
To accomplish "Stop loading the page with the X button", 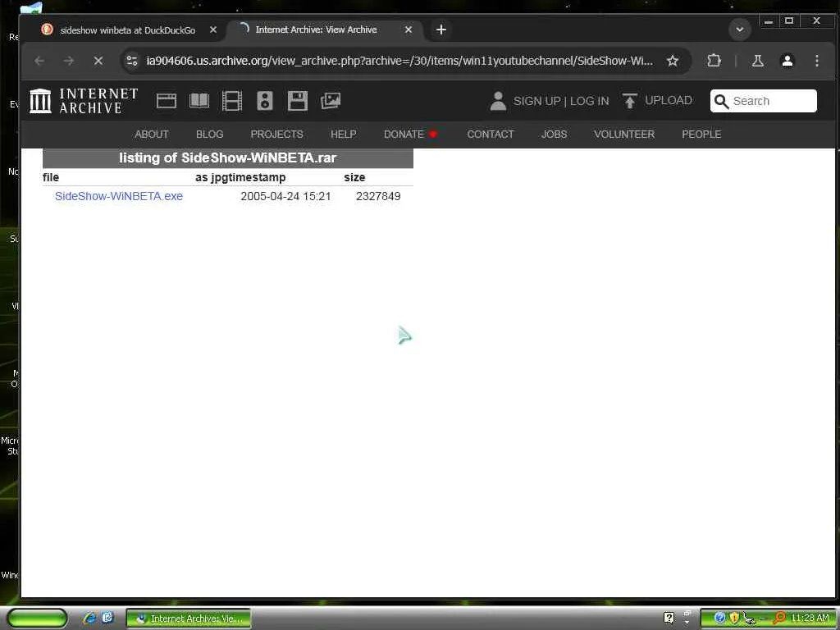I will [x=98, y=61].
